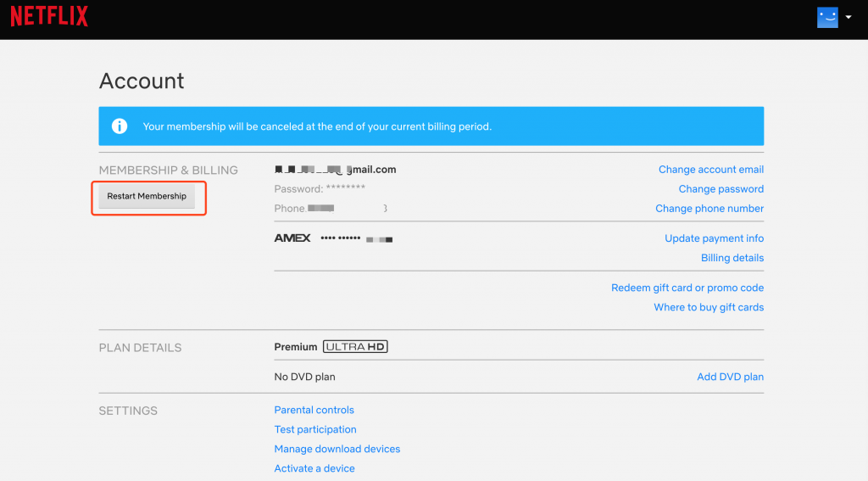
Task: Click the Restart Membership button
Action: coord(147,196)
